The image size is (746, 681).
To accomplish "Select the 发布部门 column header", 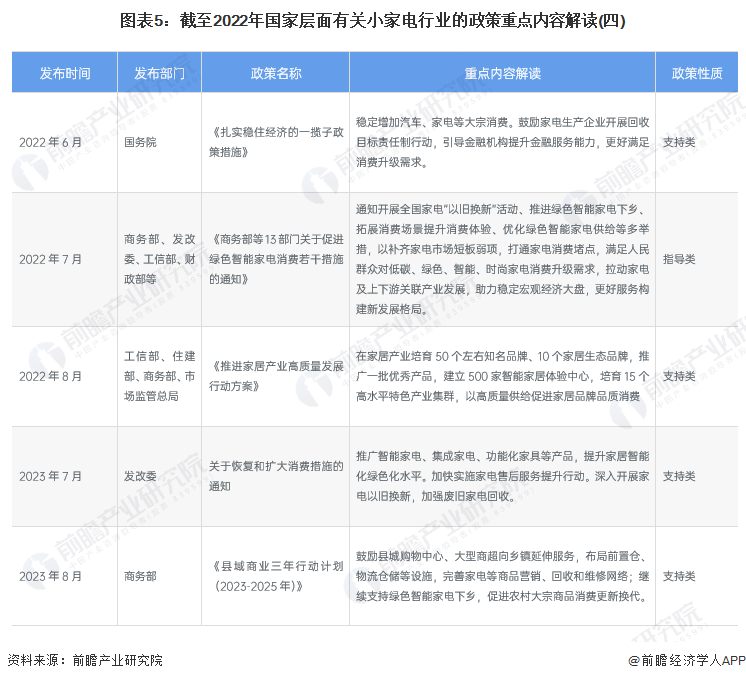I will tap(159, 73).
